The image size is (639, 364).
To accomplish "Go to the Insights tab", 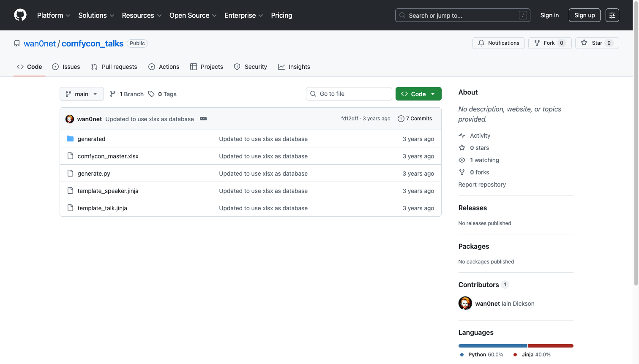I will (x=294, y=67).
